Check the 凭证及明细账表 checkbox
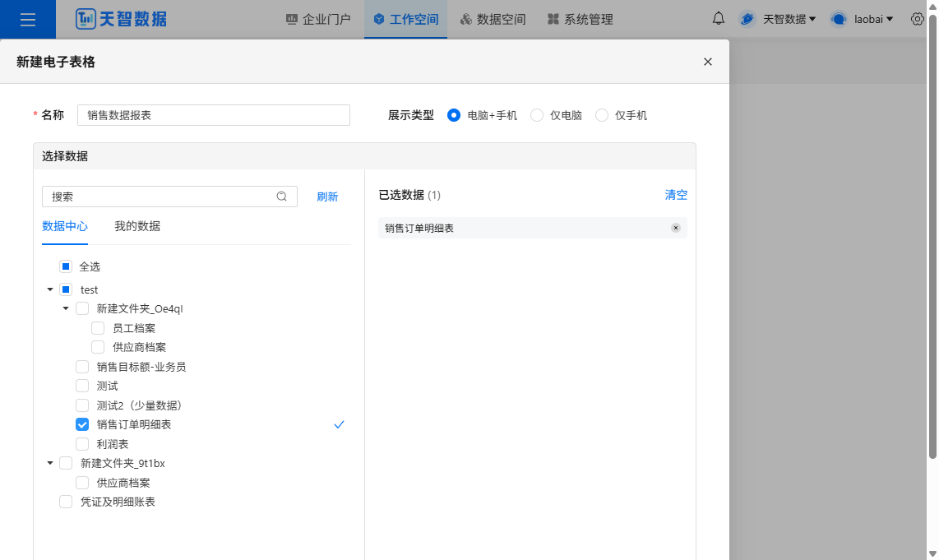Viewport: 939px width, 560px height. pyautogui.click(x=66, y=502)
